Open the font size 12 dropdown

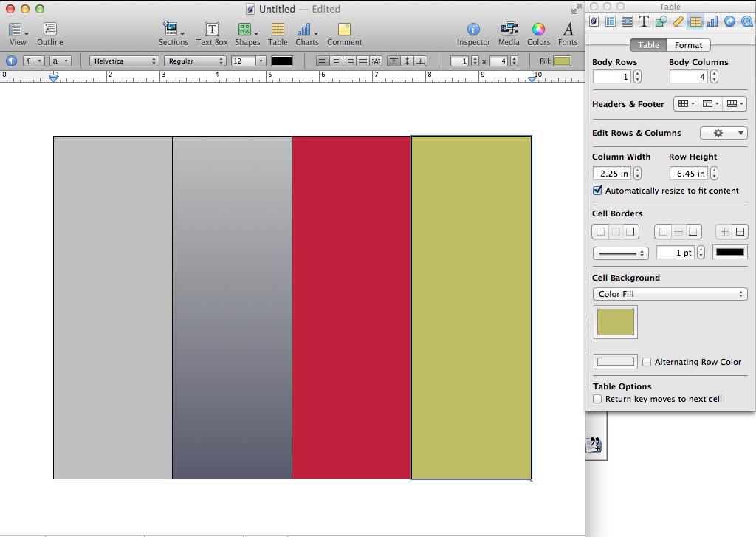click(261, 61)
